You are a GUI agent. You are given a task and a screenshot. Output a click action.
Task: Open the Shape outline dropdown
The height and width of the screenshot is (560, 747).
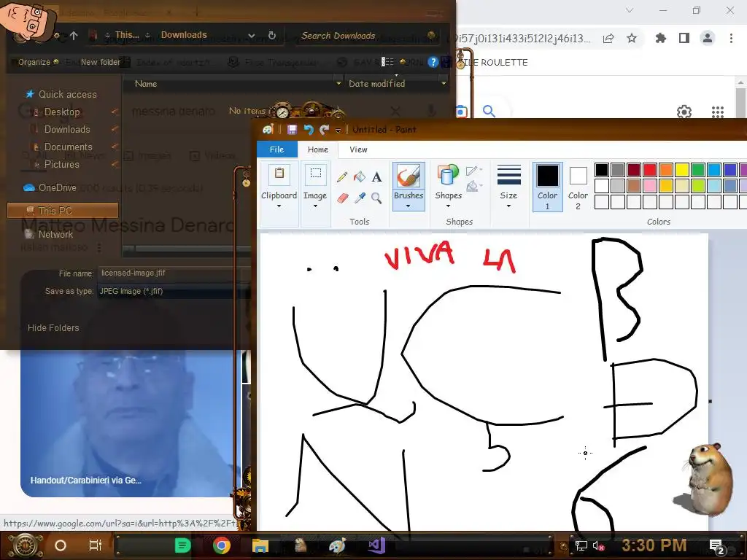coord(474,171)
